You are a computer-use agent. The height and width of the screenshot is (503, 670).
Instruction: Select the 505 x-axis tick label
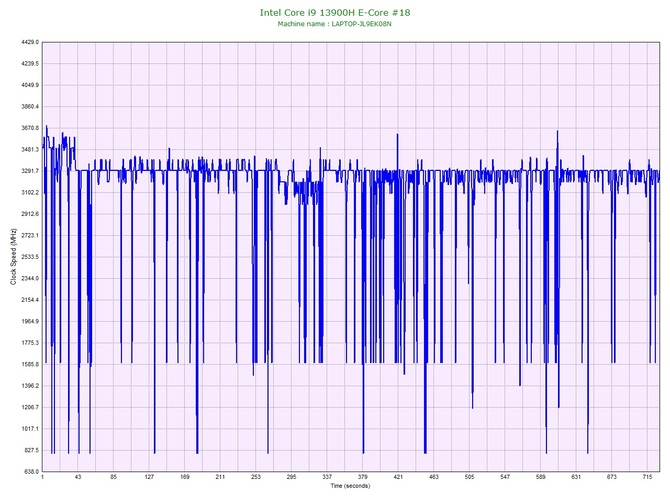point(470,478)
